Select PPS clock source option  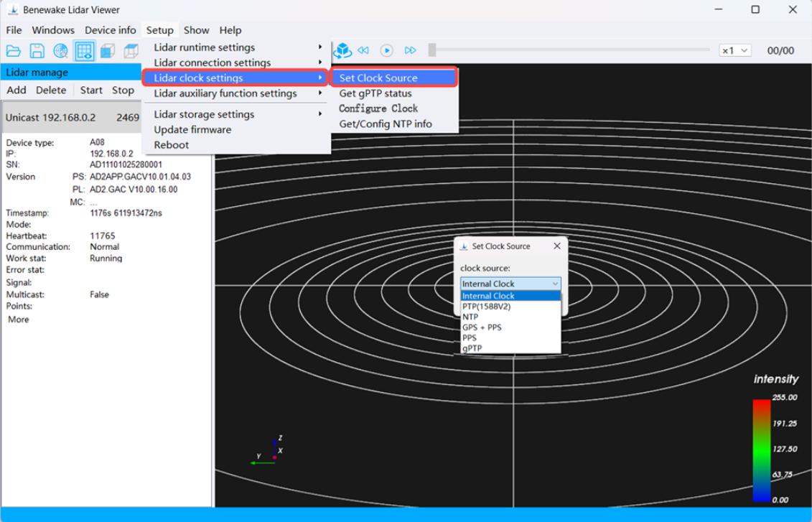click(510, 337)
